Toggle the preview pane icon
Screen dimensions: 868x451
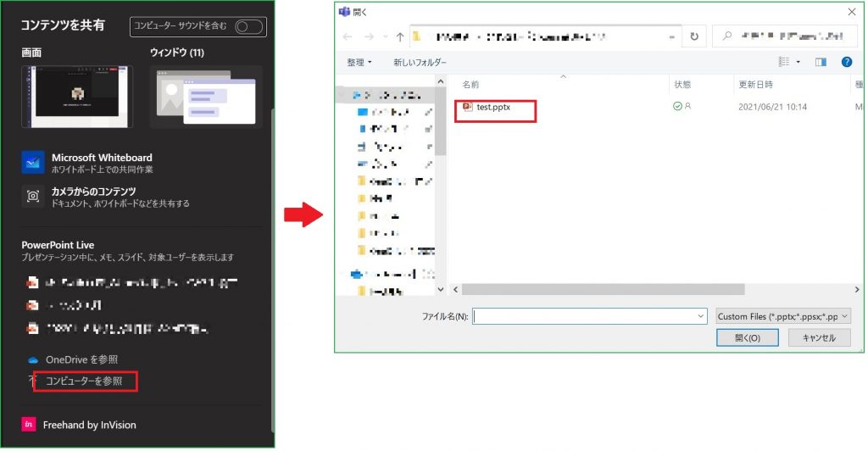click(821, 62)
